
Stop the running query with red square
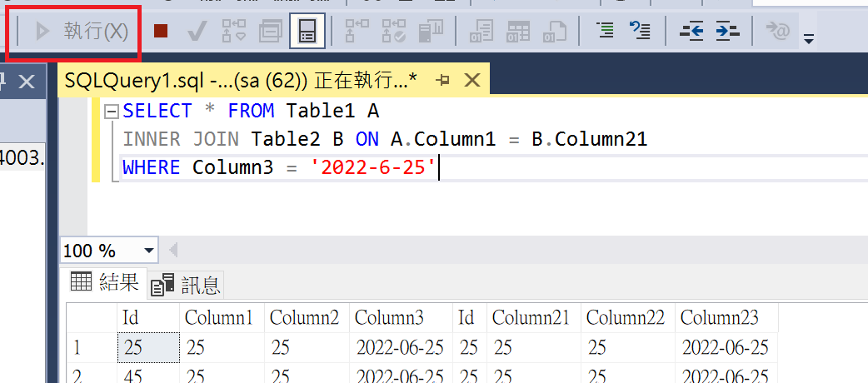tap(161, 32)
